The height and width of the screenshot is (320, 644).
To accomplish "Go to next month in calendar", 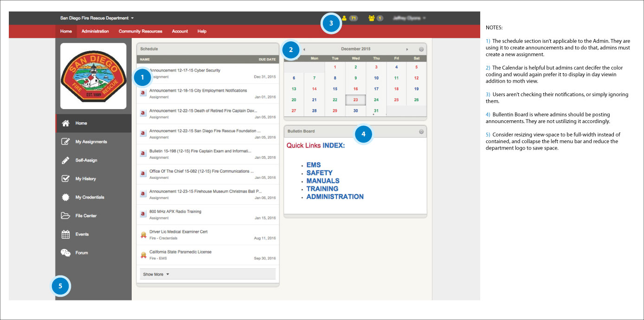I will [407, 49].
